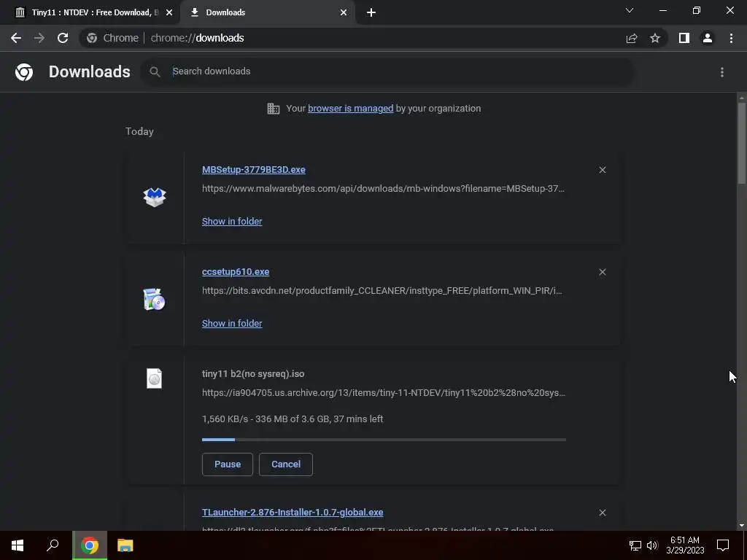The image size is (747, 560).
Task: Open the Chrome profile icon
Action: pos(708,38)
